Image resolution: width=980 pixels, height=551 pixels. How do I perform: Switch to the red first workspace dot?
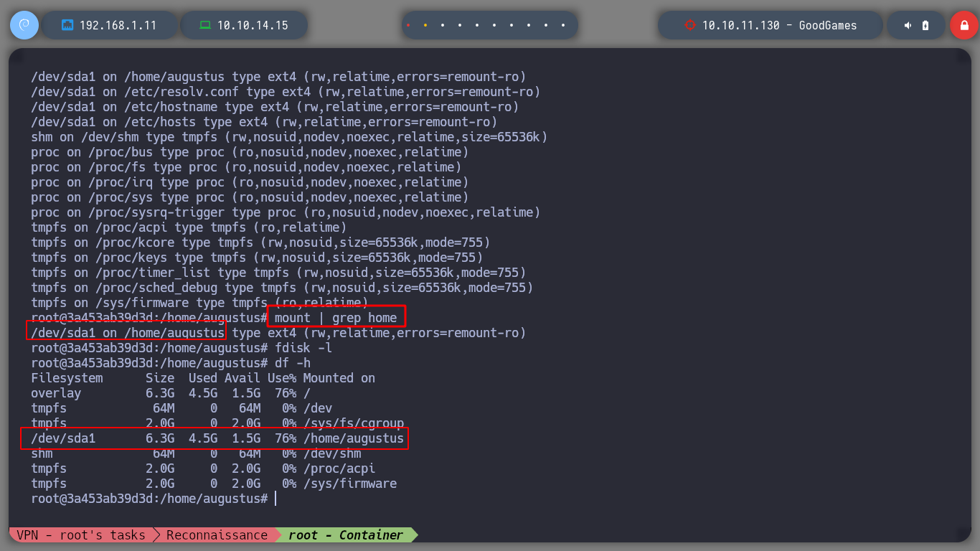(408, 25)
